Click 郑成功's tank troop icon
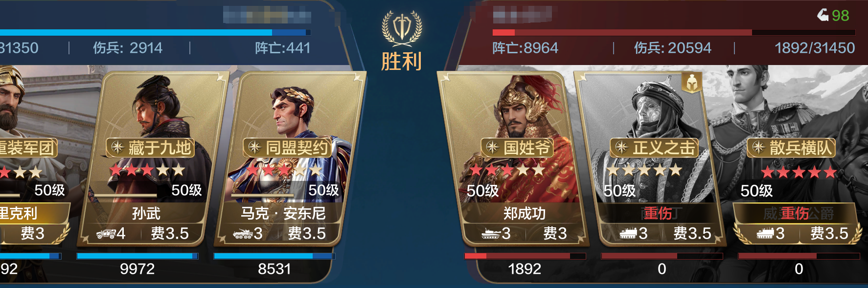868x288 pixels. coord(491,234)
